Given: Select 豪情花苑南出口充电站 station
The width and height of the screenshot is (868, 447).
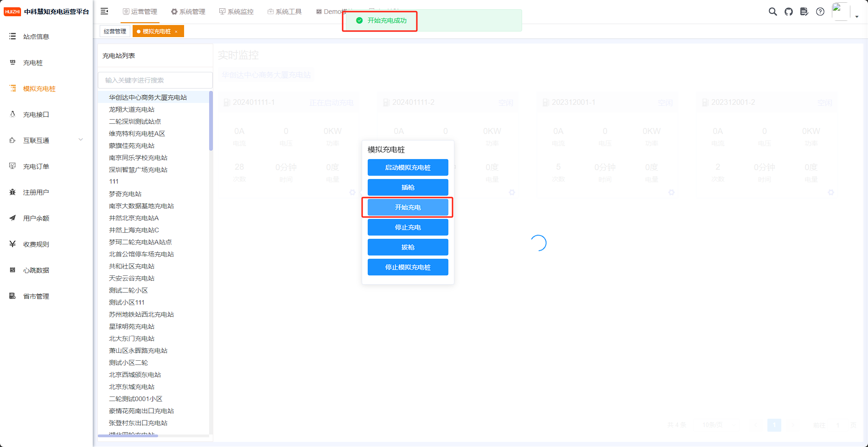Looking at the screenshot, I should (x=141, y=411).
